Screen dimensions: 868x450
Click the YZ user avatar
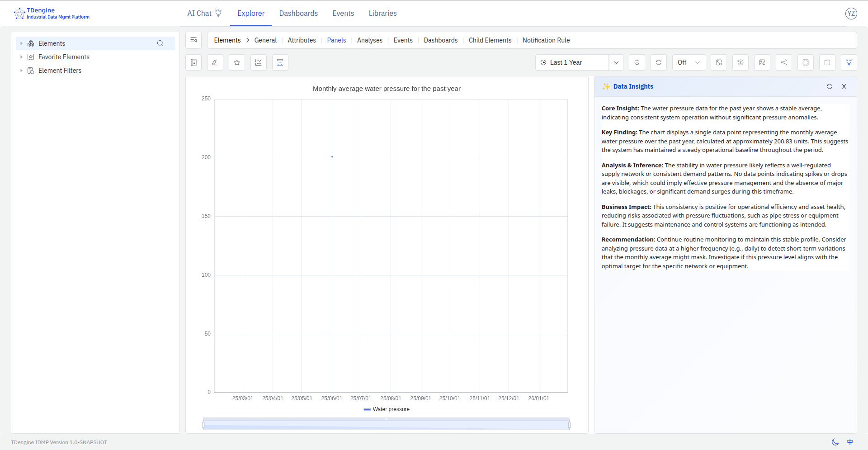coord(852,14)
